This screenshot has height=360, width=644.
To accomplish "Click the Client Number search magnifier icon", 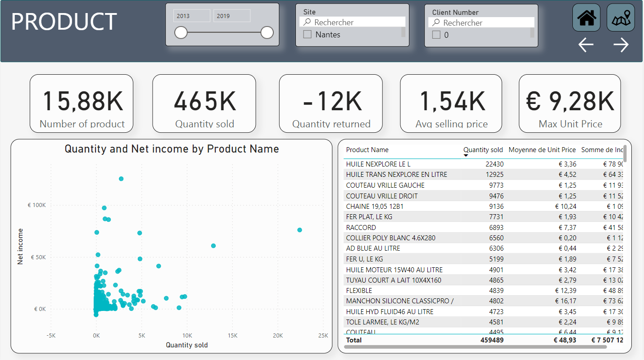I will 436,22.
